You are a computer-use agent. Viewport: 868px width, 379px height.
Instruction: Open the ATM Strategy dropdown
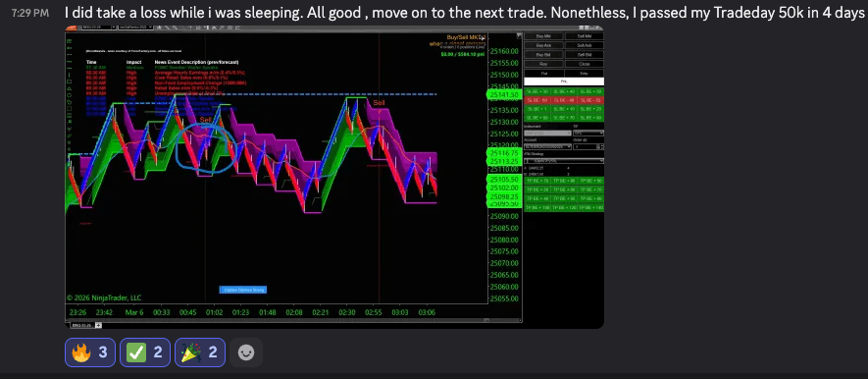[564, 161]
